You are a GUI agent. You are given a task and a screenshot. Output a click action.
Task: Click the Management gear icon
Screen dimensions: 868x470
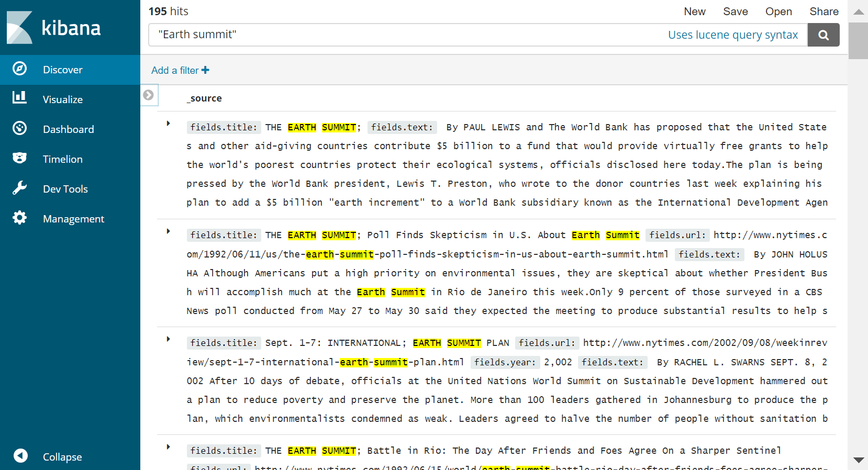pos(20,218)
